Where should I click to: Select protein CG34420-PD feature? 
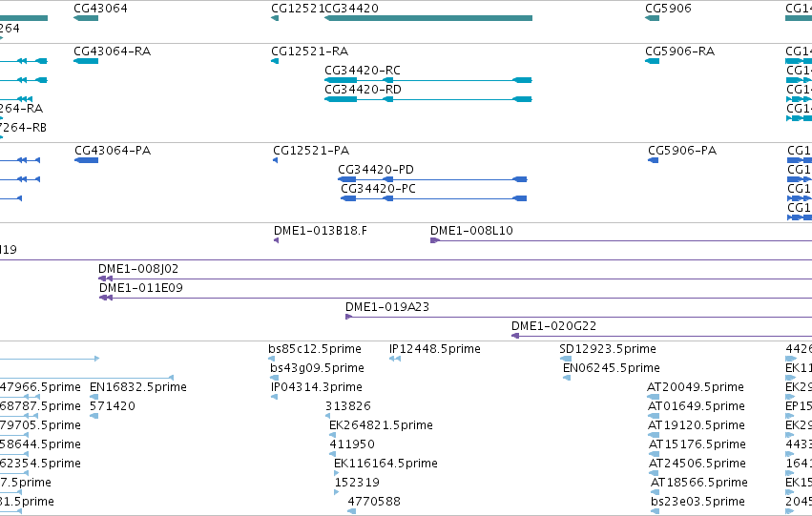(432, 179)
